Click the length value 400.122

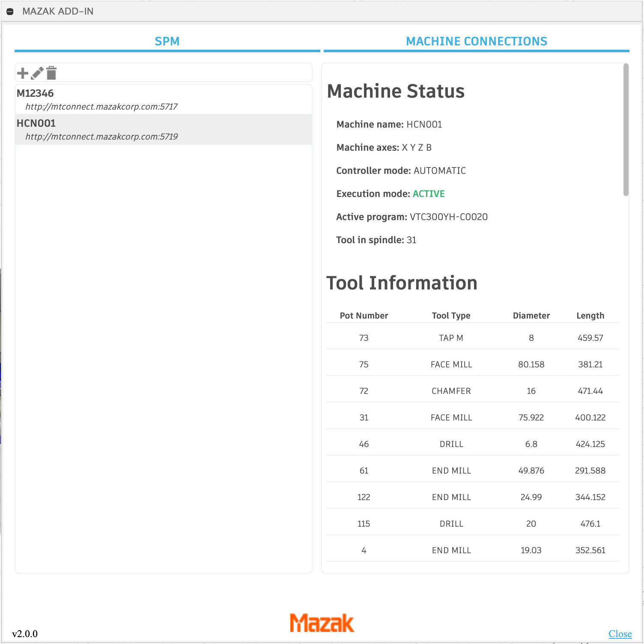tap(590, 417)
